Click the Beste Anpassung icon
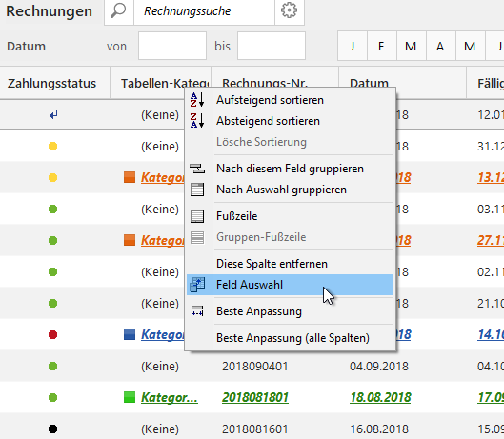 coord(197,311)
